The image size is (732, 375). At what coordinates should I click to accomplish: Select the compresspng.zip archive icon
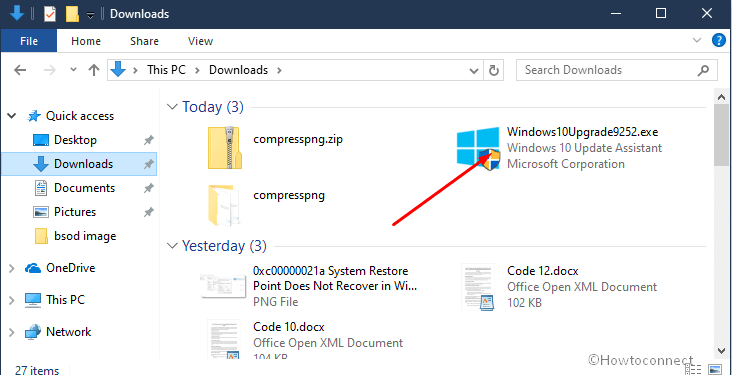[225, 148]
